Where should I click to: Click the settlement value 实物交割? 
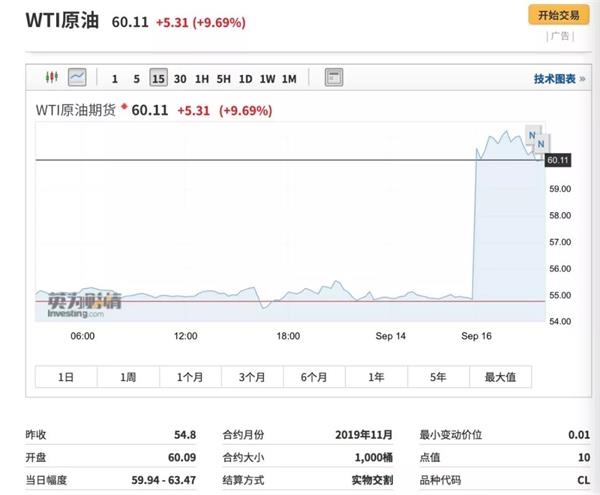tap(372, 480)
